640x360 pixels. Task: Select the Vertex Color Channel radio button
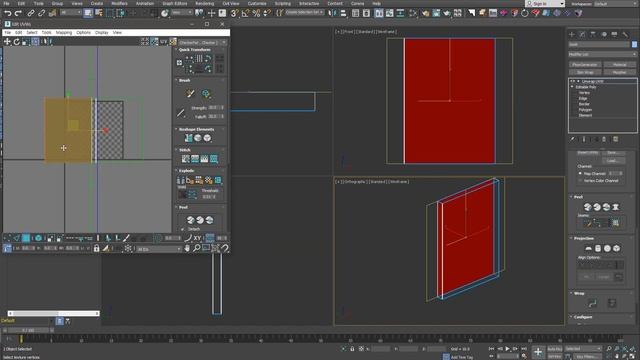tap(580, 180)
